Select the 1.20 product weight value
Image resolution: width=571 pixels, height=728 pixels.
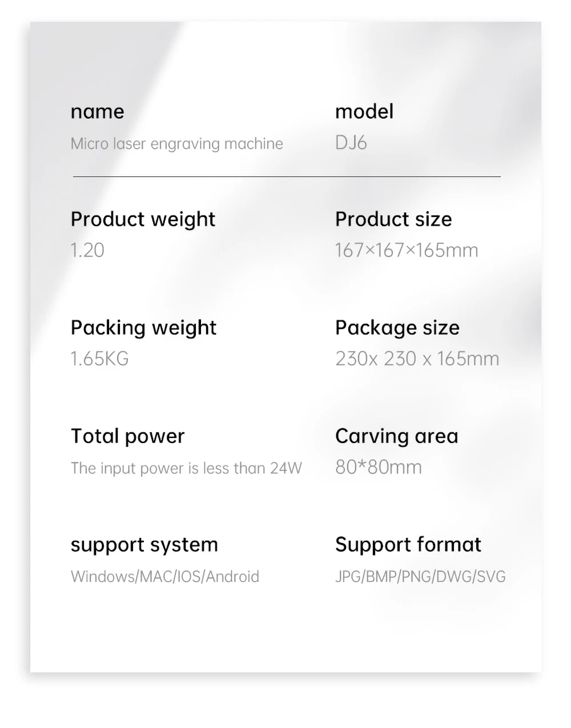point(87,250)
